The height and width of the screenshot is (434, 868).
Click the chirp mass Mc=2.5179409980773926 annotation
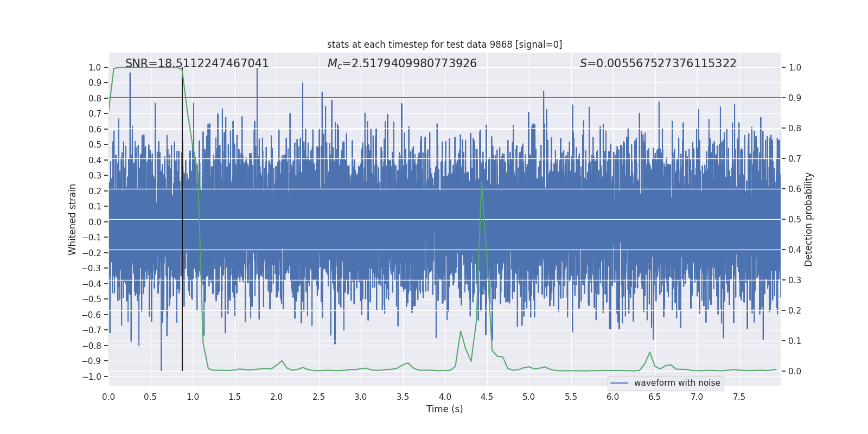tap(402, 63)
